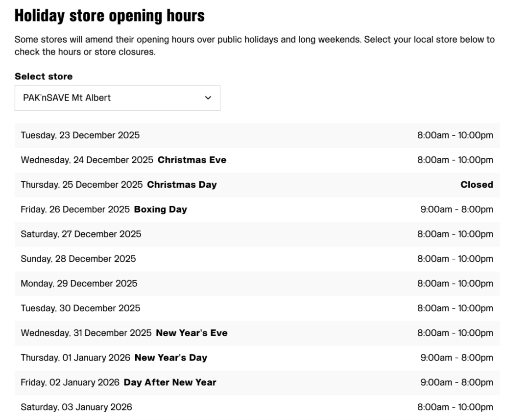Click the chevron arrow in store selector
This screenshot has width=529, height=420.
pos(208,98)
